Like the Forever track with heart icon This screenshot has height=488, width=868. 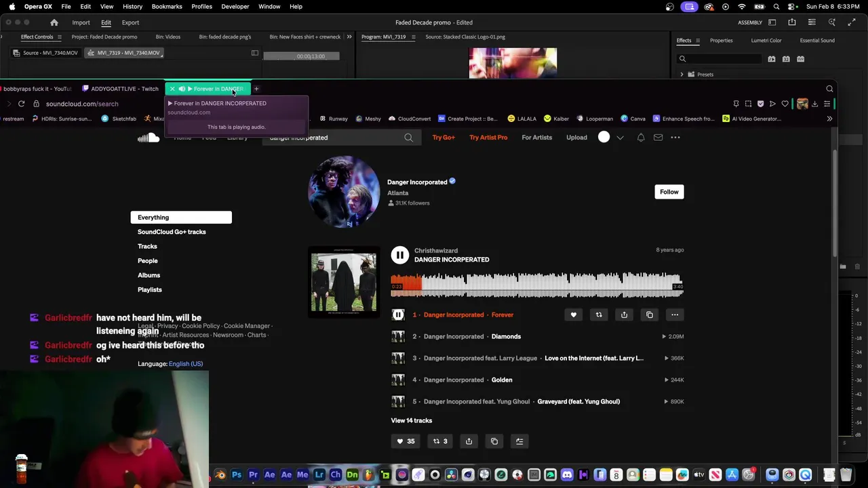pos(573,314)
